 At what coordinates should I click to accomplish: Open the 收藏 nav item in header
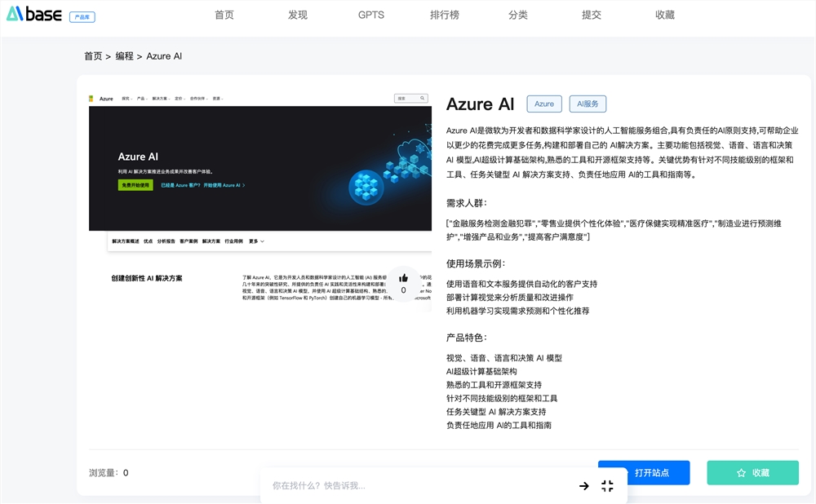(x=664, y=15)
